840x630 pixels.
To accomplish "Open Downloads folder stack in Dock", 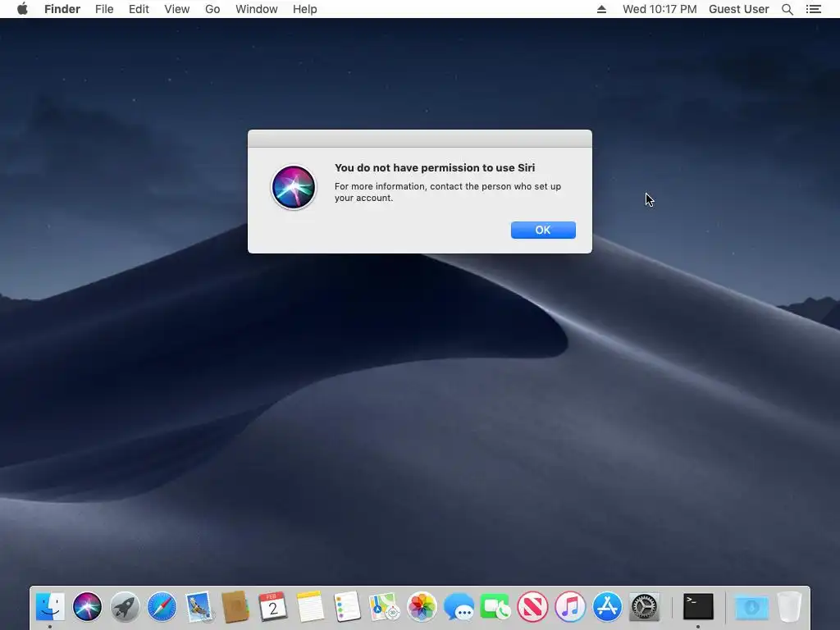I will [751, 607].
